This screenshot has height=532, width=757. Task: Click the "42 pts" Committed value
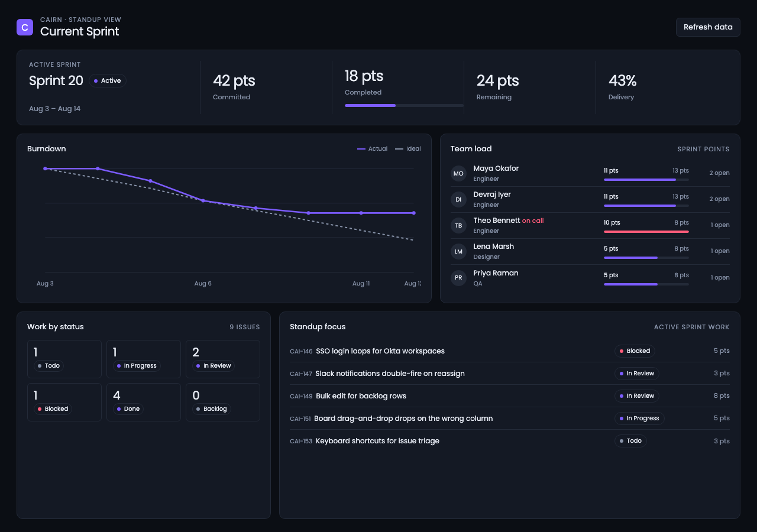[x=234, y=80]
